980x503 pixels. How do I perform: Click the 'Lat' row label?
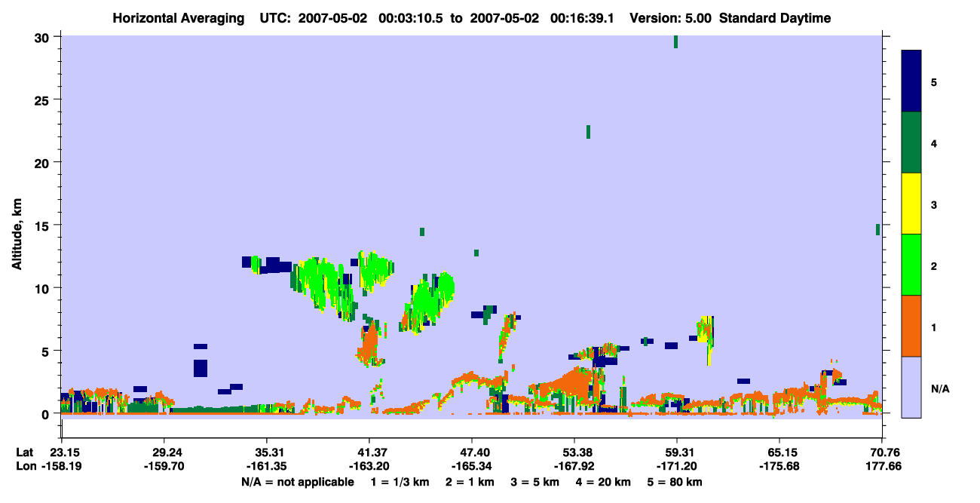(25, 452)
